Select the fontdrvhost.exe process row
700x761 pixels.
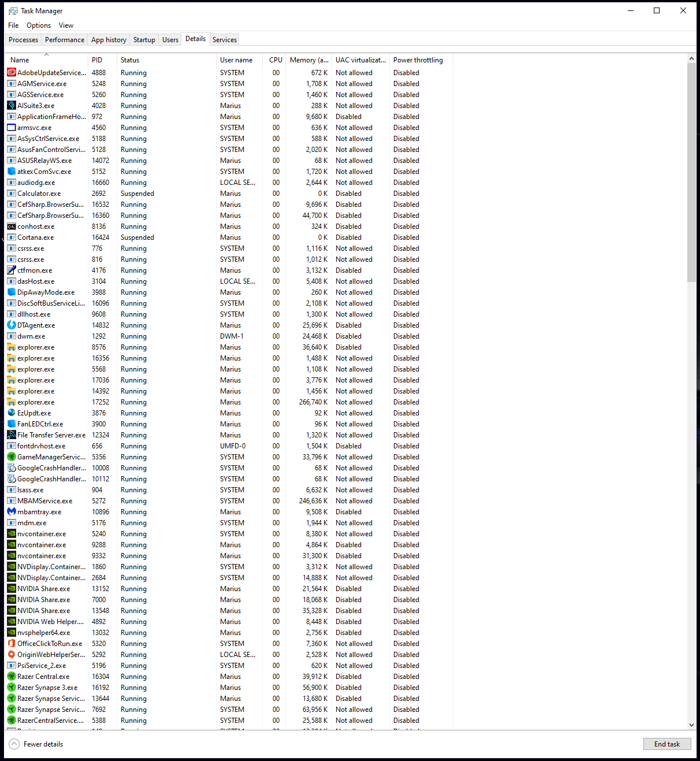pos(229,446)
